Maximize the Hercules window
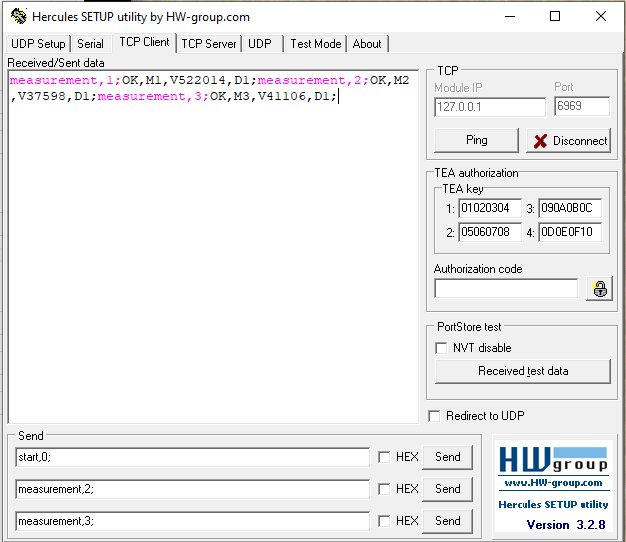Screen dimensions: 626x542 [x=555, y=16]
